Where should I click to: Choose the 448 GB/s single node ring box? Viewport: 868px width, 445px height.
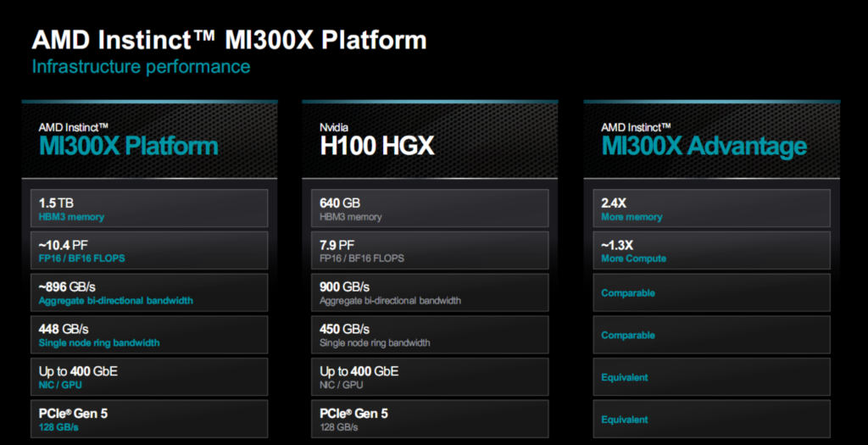[x=149, y=335]
